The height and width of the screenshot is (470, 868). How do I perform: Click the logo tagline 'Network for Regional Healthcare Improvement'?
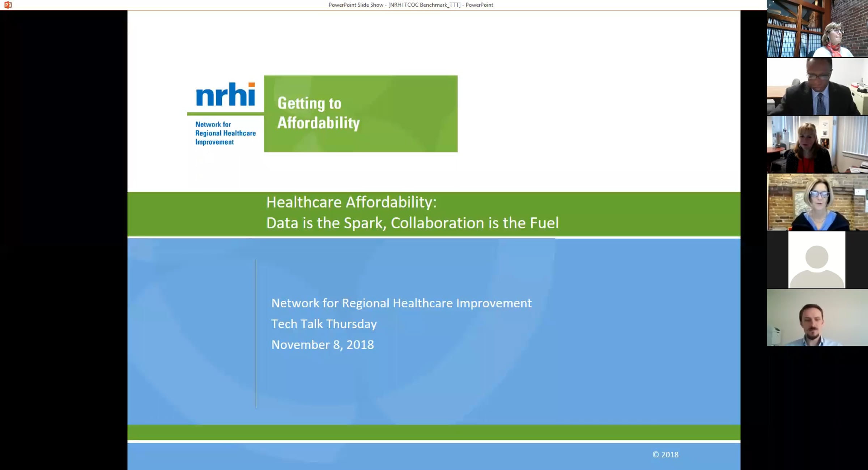click(x=225, y=133)
